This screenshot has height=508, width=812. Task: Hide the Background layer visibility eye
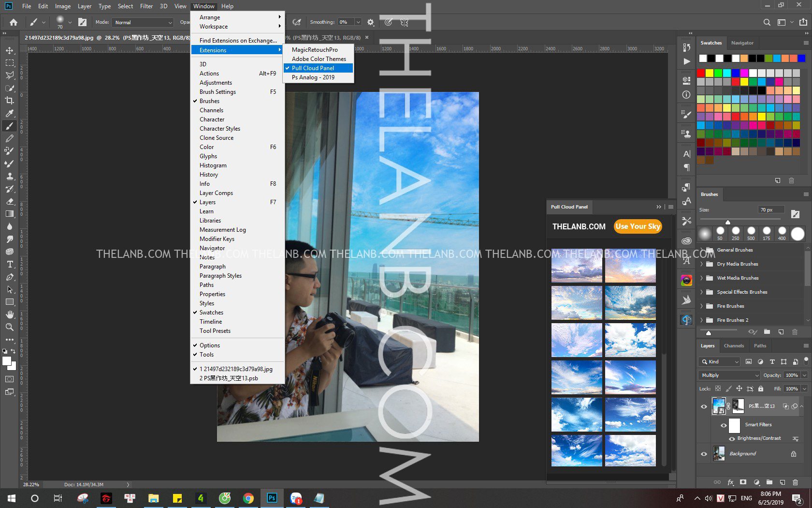pos(704,454)
